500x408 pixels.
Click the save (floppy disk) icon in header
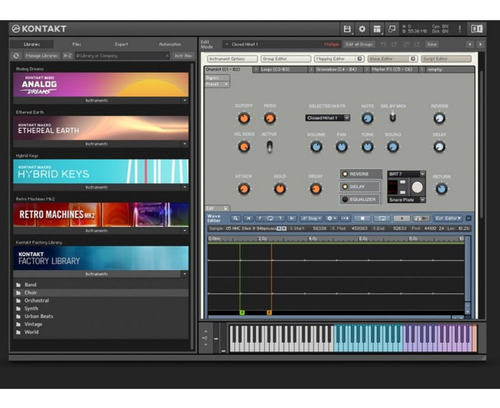click(347, 29)
